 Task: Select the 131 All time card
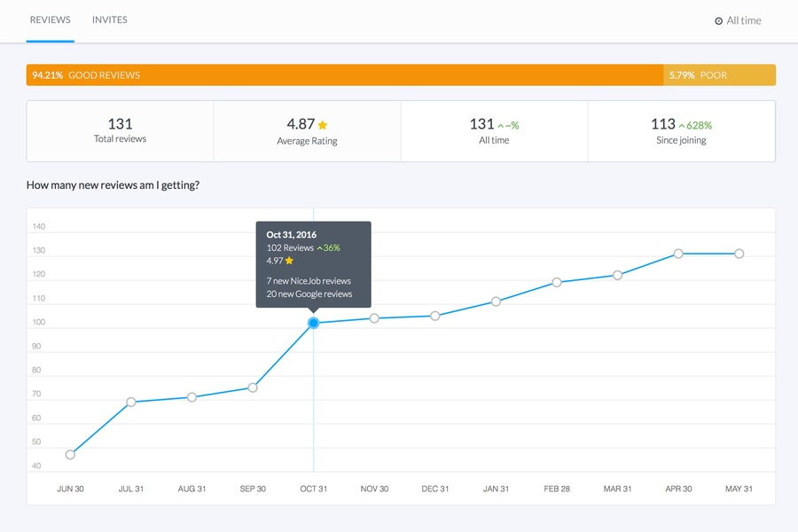click(494, 131)
